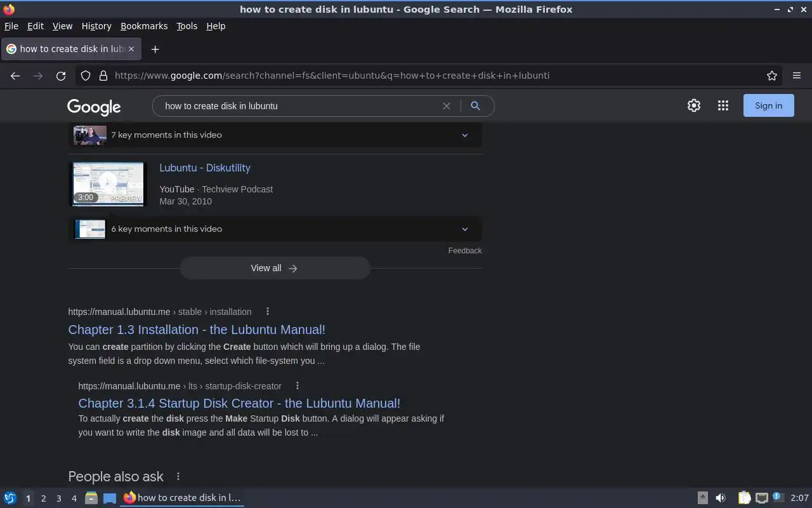Viewport: 812px width, 508px height.
Task: Select the Google search browser tab
Action: (70, 49)
